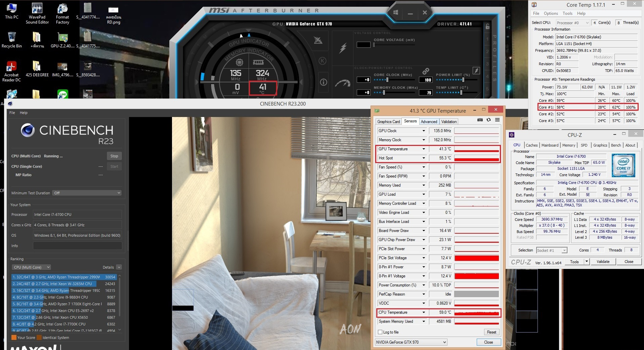This screenshot has width=644, height=350.
Task: Open the WavePad Sound Editor desktop icon
Action: (x=37, y=13)
